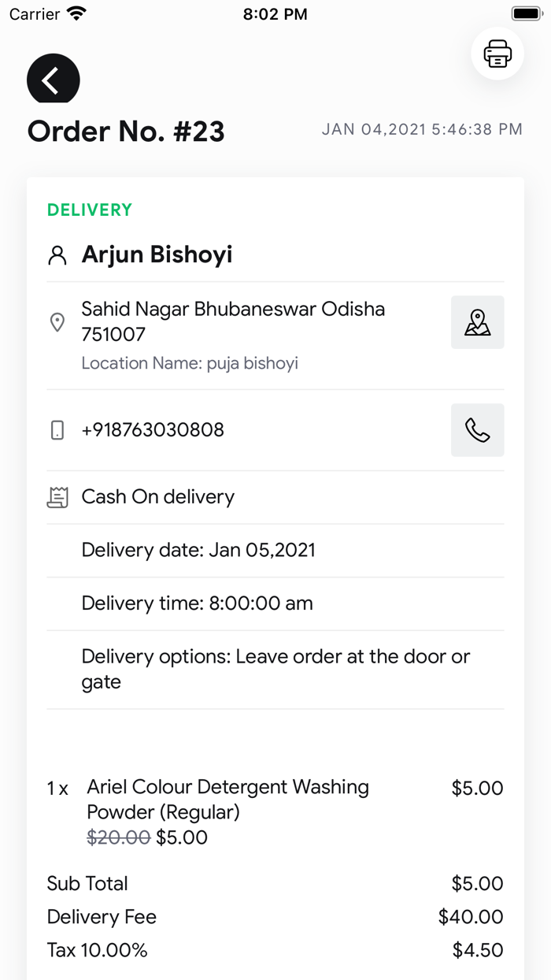Tap the location pin icon
551x980 pixels.
[x=57, y=322]
